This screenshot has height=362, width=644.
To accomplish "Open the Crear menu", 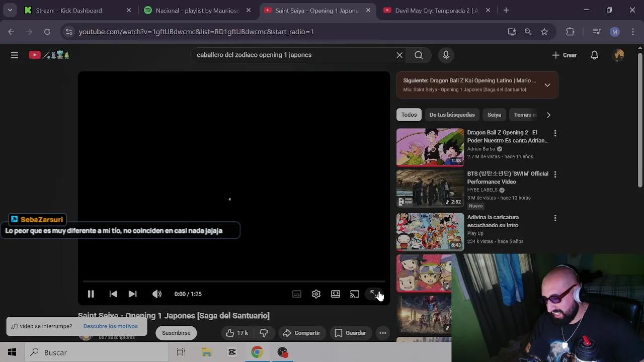I will [x=565, y=55].
